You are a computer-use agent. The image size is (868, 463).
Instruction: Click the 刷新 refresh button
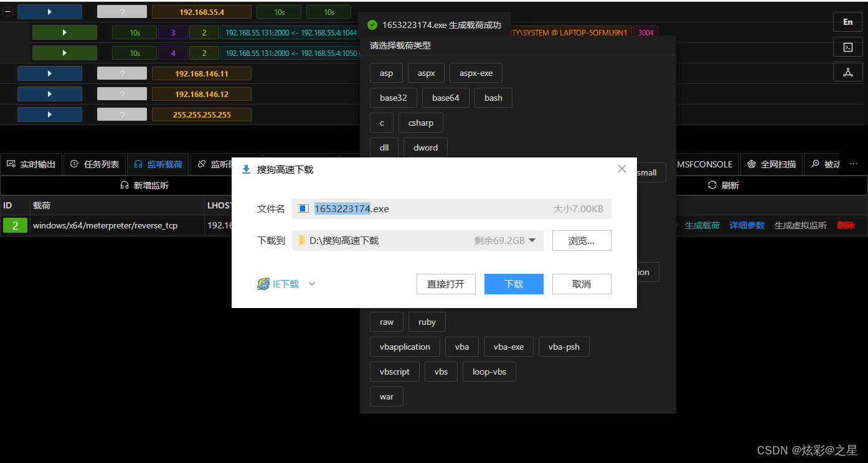click(724, 185)
